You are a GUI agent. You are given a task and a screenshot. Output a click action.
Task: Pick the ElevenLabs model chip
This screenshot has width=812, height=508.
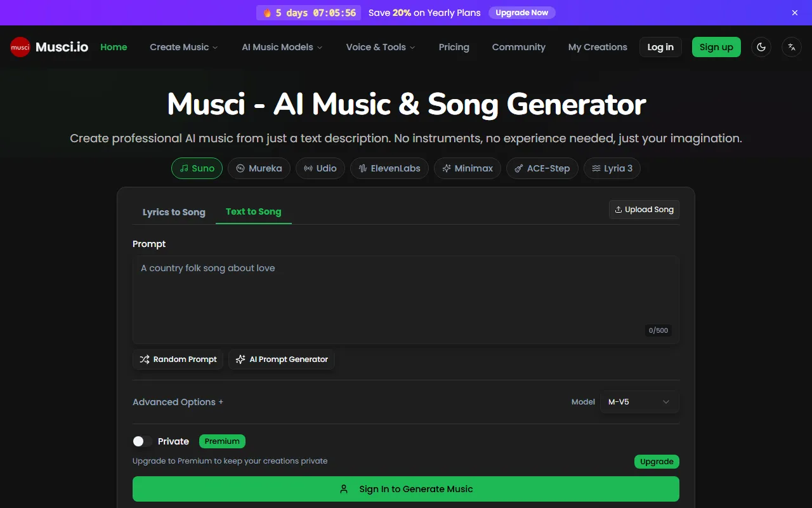tap(390, 168)
